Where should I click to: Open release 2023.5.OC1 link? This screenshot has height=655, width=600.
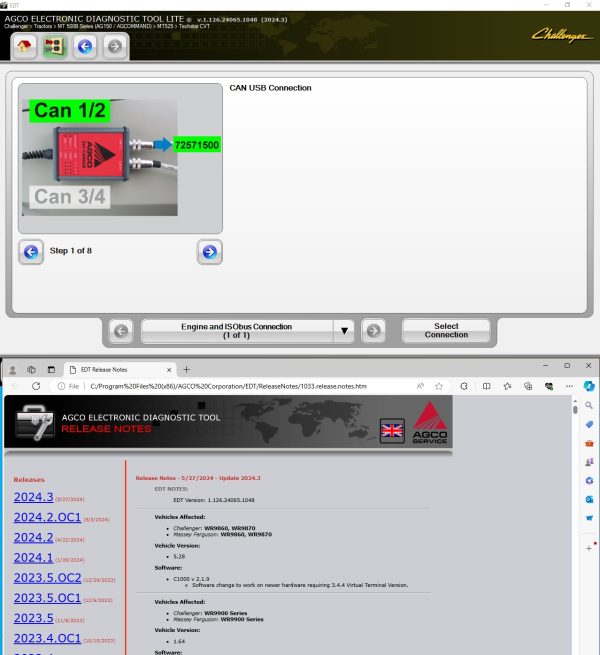click(47, 598)
